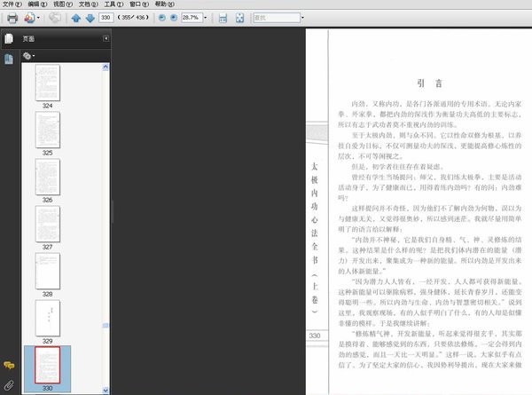Click the page number 330 in margin
532x395 pixels.
[x=315, y=336]
